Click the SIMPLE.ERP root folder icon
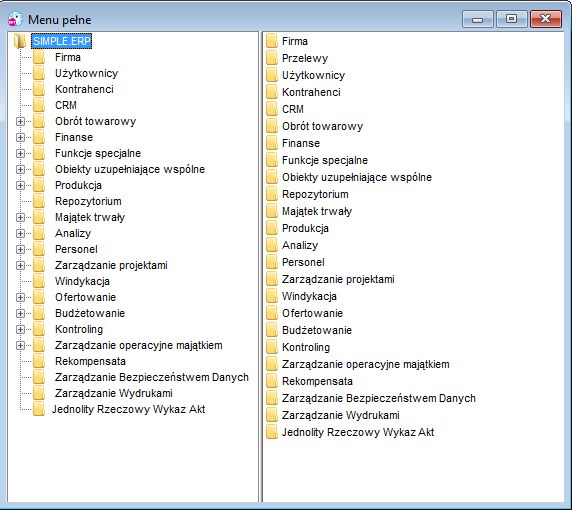This screenshot has height=510, width=572. click(x=20, y=41)
